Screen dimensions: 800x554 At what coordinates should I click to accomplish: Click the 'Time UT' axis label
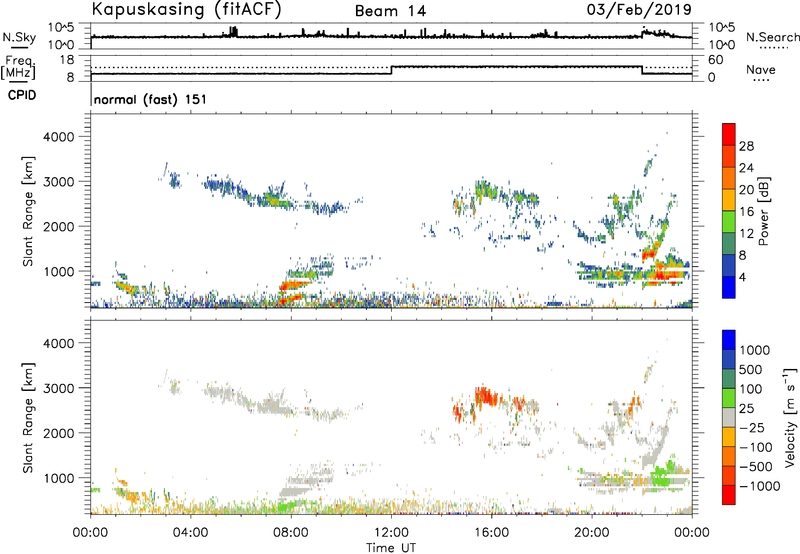coord(391,548)
